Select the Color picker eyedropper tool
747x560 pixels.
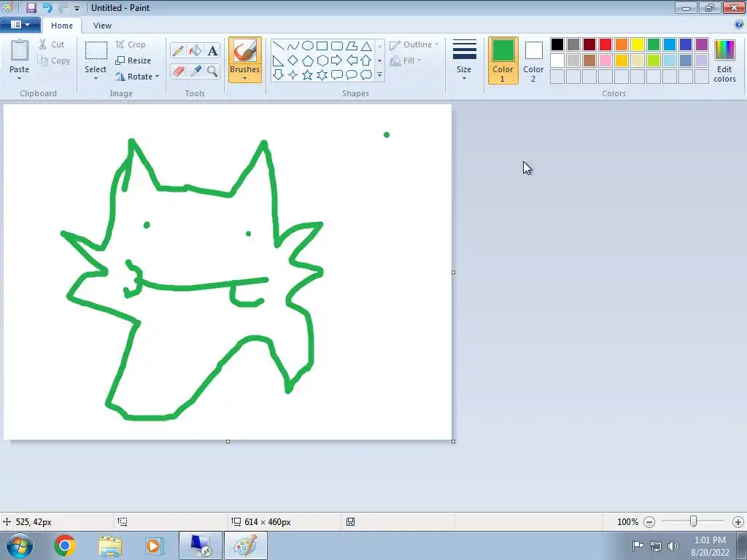tap(196, 71)
